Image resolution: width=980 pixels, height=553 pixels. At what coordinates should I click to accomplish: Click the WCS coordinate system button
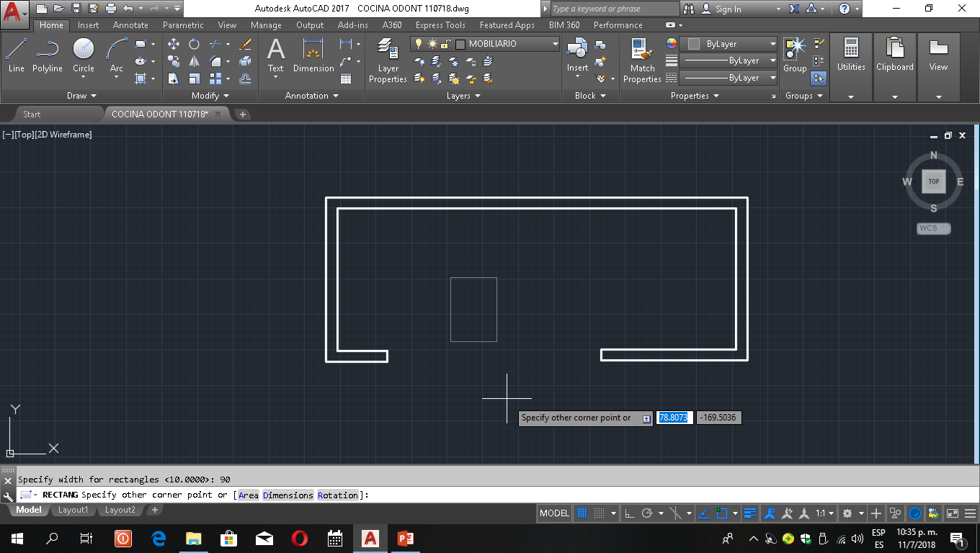pos(933,228)
